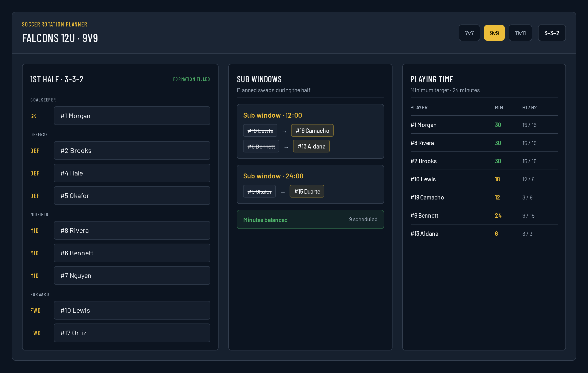Screen dimensions: 588x373
Task: Click the #19 Camacho sub-in chip
Action: coord(312,131)
